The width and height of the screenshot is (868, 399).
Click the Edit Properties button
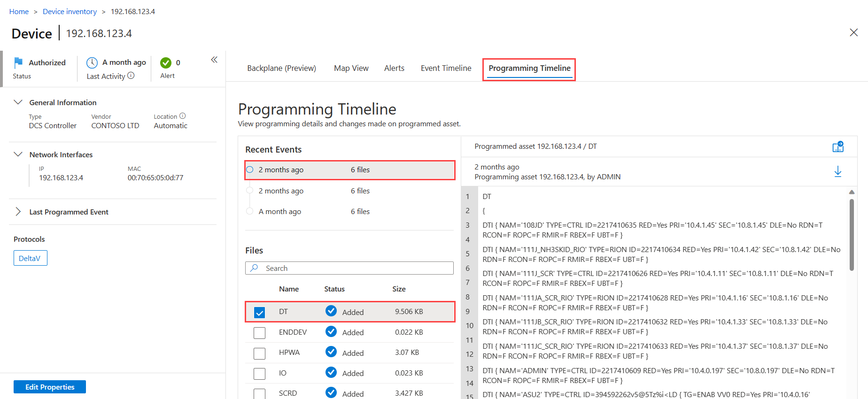click(x=50, y=387)
